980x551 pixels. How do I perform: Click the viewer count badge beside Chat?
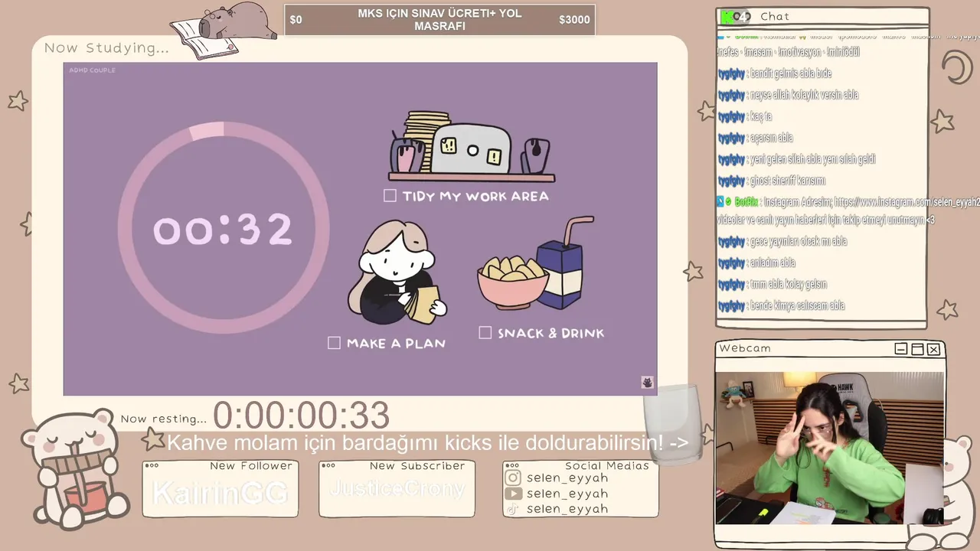point(736,16)
